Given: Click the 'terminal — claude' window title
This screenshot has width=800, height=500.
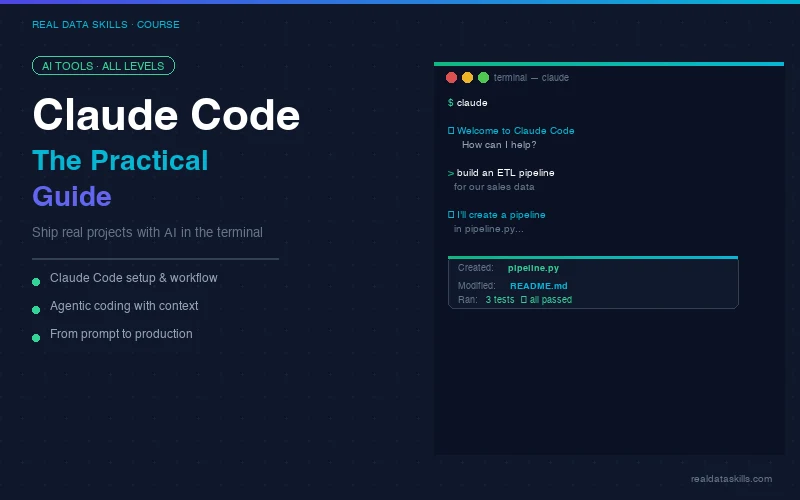Looking at the screenshot, I should pyautogui.click(x=531, y=78).
